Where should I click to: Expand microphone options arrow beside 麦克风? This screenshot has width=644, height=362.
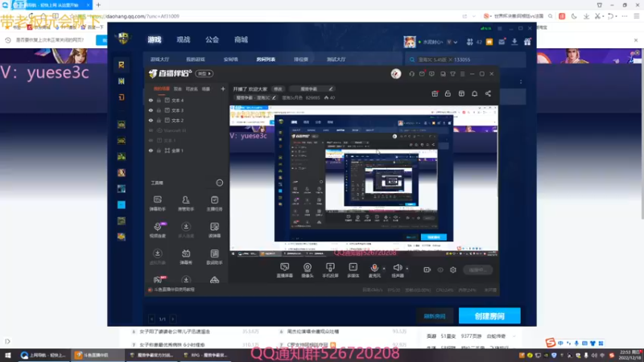384,269
